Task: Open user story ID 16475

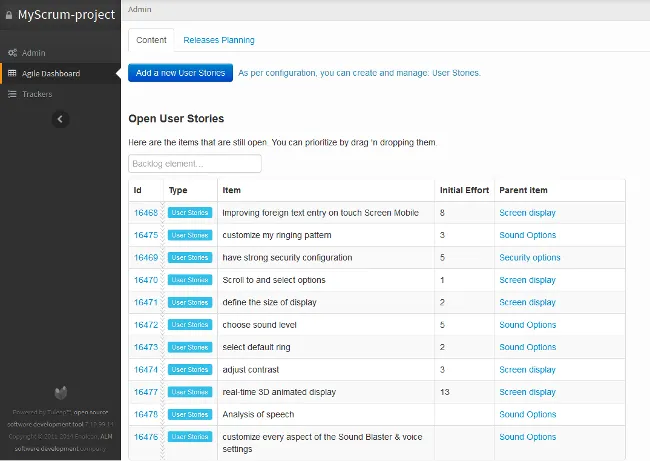Action: tap(145, 235)
